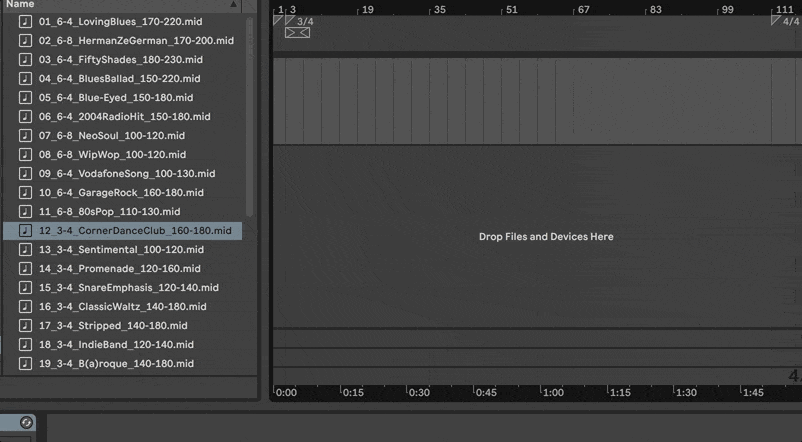Click 0:45 on the bottom time ruler
The width and height of the screenshot is (802, 442).
486,393
